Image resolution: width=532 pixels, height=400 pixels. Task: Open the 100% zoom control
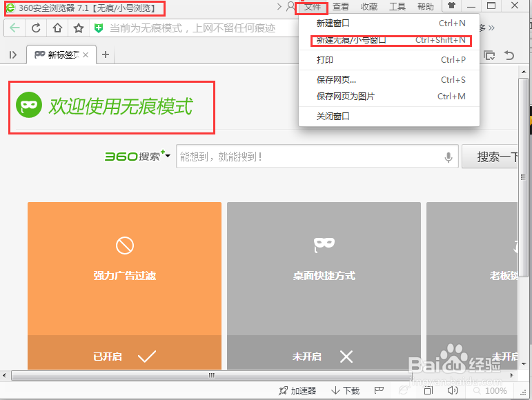(x=491, y=391)
